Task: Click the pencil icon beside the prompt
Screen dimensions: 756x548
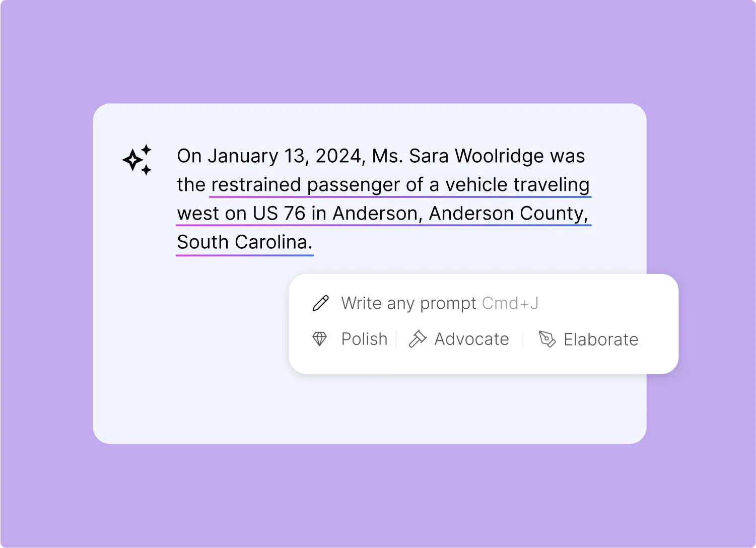Action: click(320, 303)
